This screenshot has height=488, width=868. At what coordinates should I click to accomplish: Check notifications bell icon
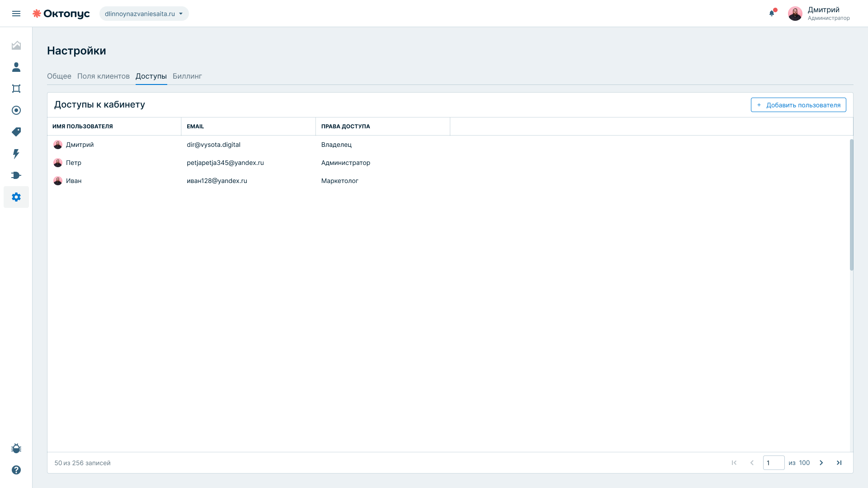click(772, 13)
